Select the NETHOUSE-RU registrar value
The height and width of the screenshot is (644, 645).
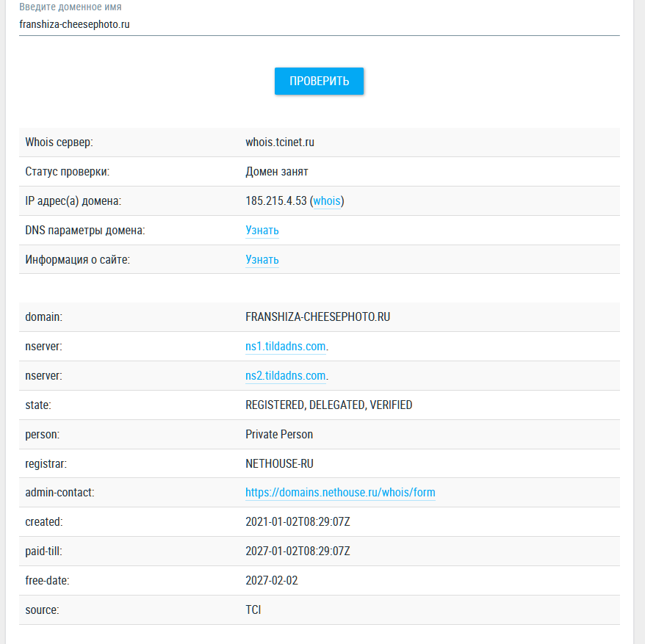[x=279, y=463]
